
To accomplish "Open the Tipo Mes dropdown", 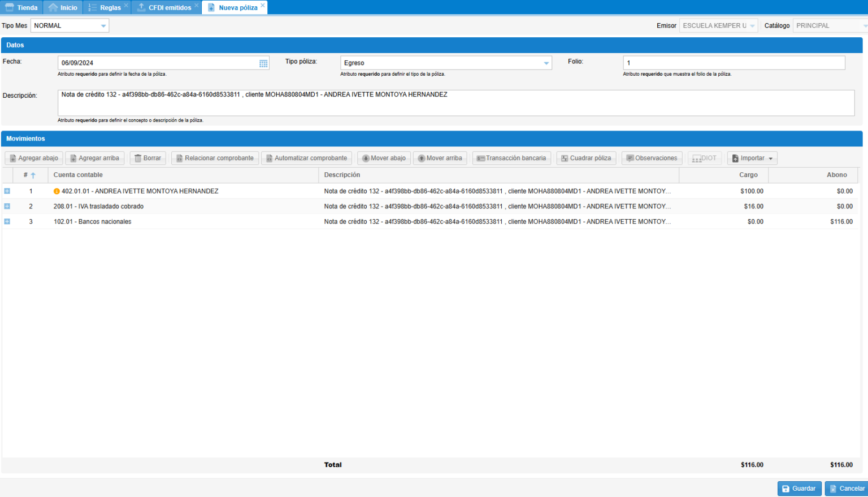I will [x=103, y=26].
